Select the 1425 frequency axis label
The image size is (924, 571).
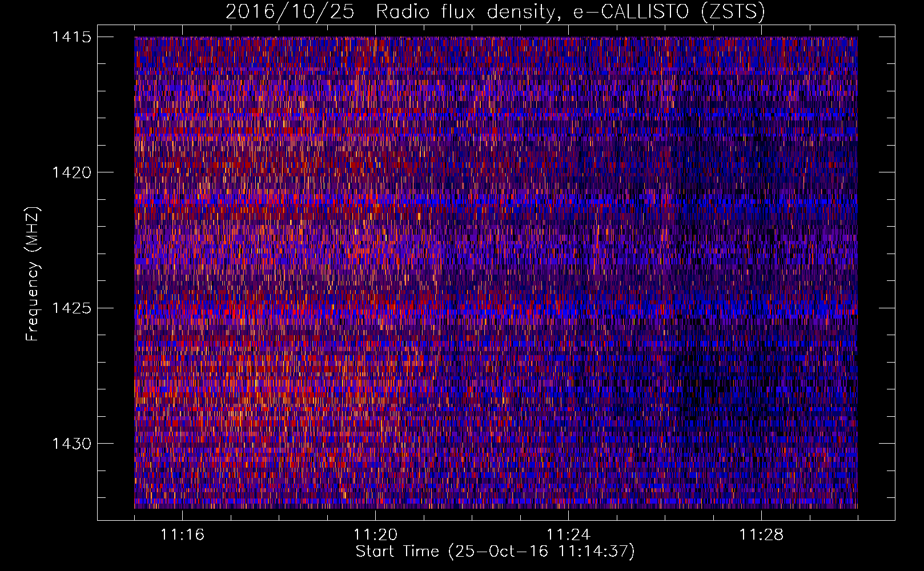[72, 308]
